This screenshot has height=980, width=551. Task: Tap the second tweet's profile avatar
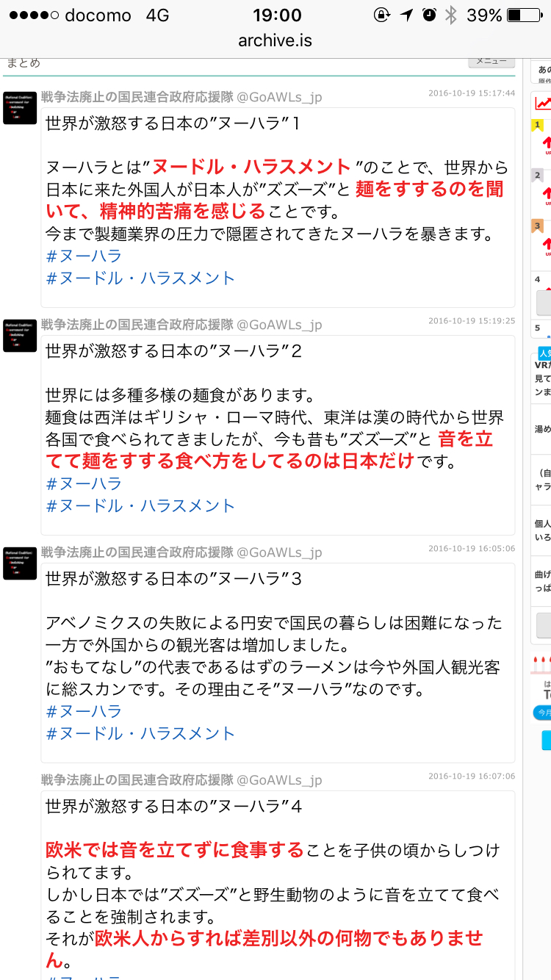[x=20, y=336]
